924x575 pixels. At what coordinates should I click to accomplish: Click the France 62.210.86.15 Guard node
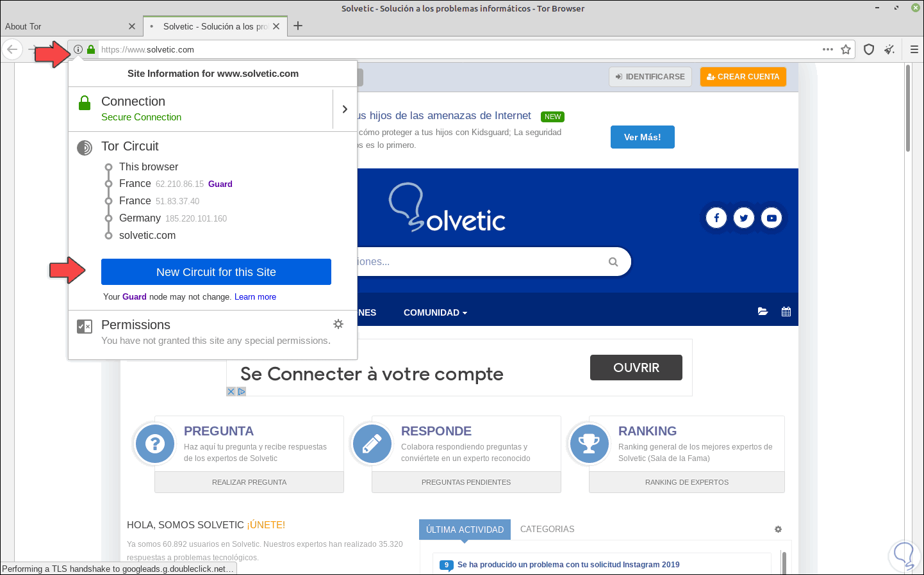tap(176, 184)
